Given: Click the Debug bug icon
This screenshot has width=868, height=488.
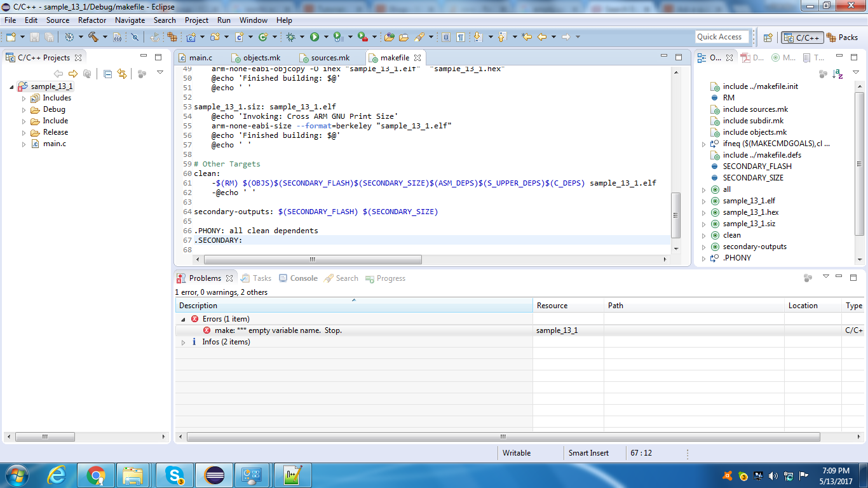Looking at the screenshot, I should click(290, 37).
